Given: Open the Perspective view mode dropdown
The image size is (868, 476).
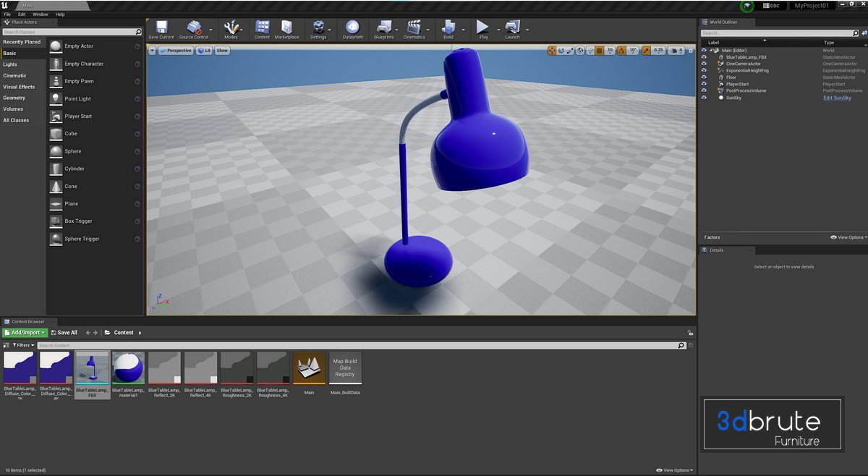Looking at the screenshot, I should [x=175, y=51].
